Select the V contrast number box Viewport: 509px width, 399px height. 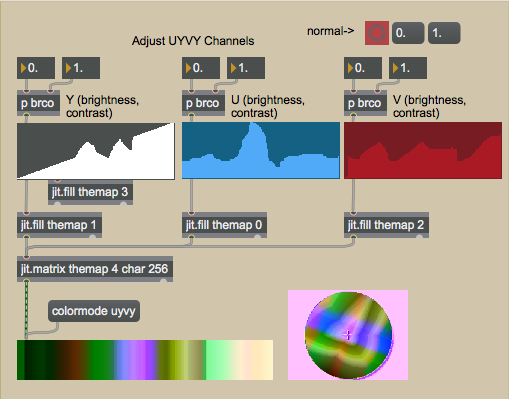coord(408,68)
